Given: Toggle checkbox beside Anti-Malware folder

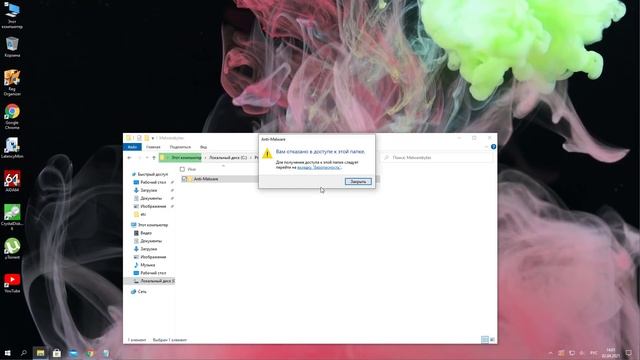Looking at the screenshot, I should coord(184,179).
